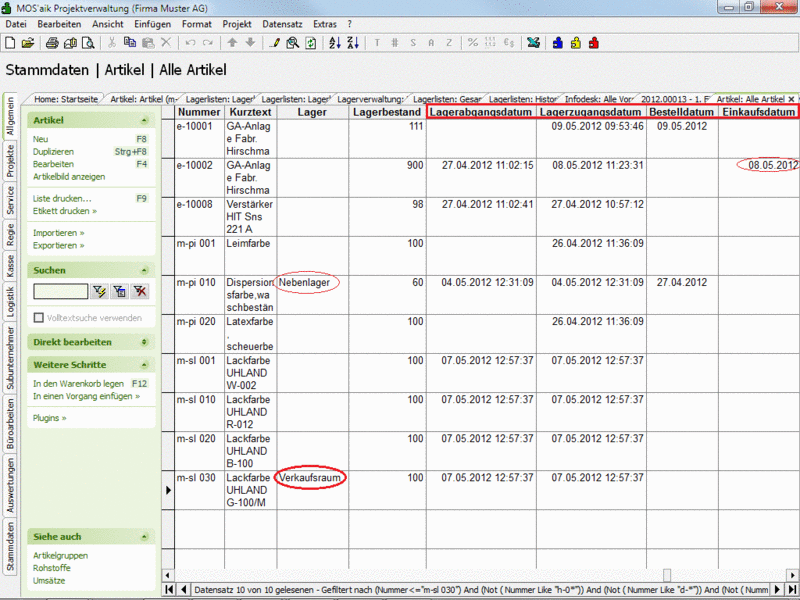The width and height of the screenshot is (800, 600).
Task: Click the New document toolbar icon
Action: (x=10, y=43)
